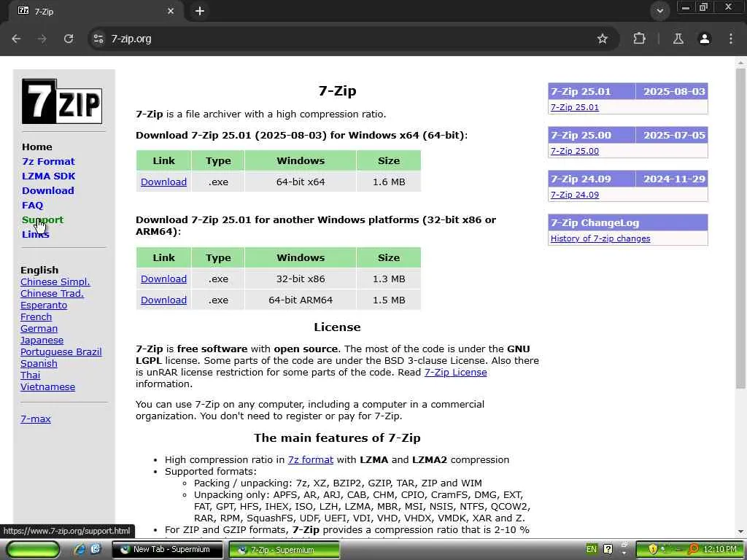Open the 7-Zip 25.00 news link
Viewport: 747px width, 560px height.
click(575, 151)
